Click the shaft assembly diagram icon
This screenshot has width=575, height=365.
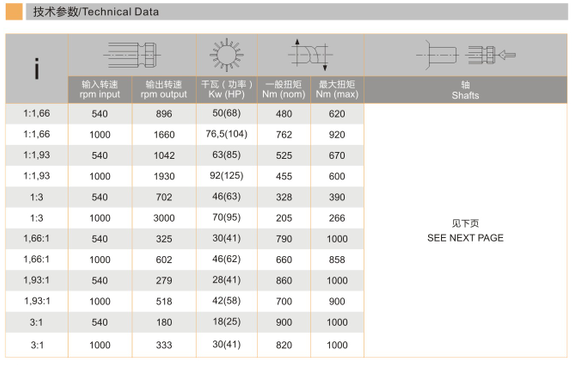(465, 55)
